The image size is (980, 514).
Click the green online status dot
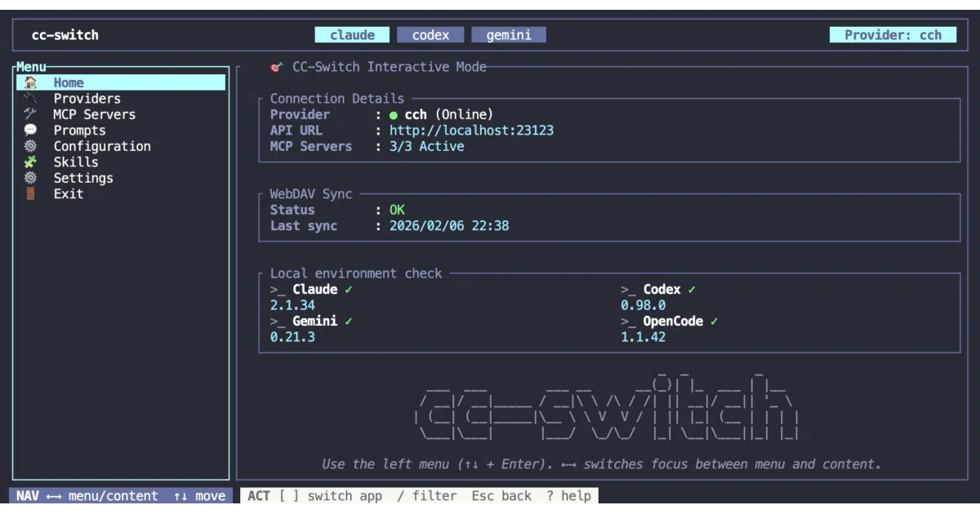[x=394, y=115]
